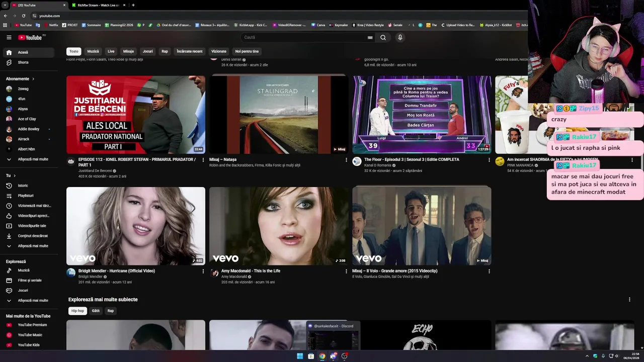Select the Gătit topic chip

(96, 311)
